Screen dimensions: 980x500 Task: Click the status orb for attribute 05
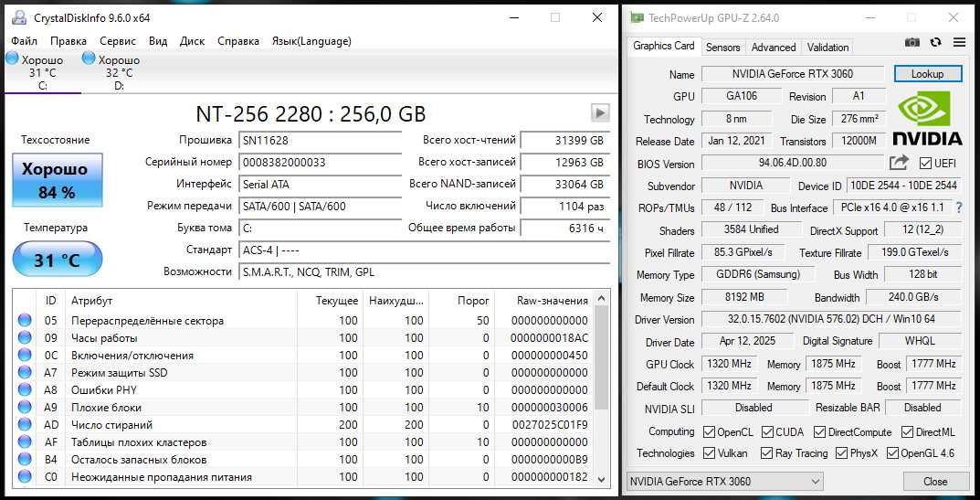click(25, 321)
